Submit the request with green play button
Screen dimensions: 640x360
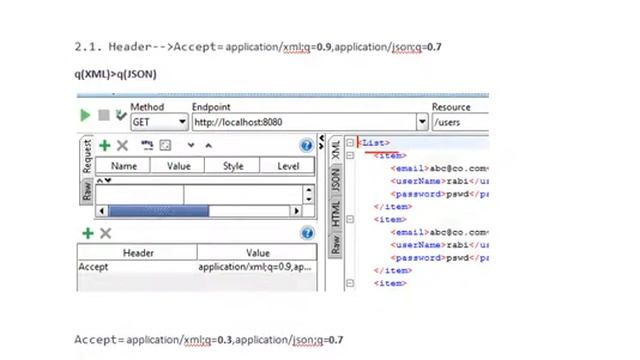point(85,115)
